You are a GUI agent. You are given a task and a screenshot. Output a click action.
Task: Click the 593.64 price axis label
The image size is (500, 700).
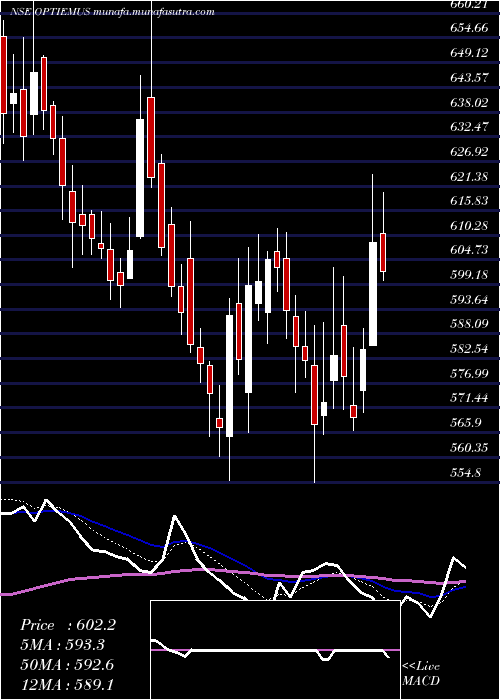click(469, 300)
